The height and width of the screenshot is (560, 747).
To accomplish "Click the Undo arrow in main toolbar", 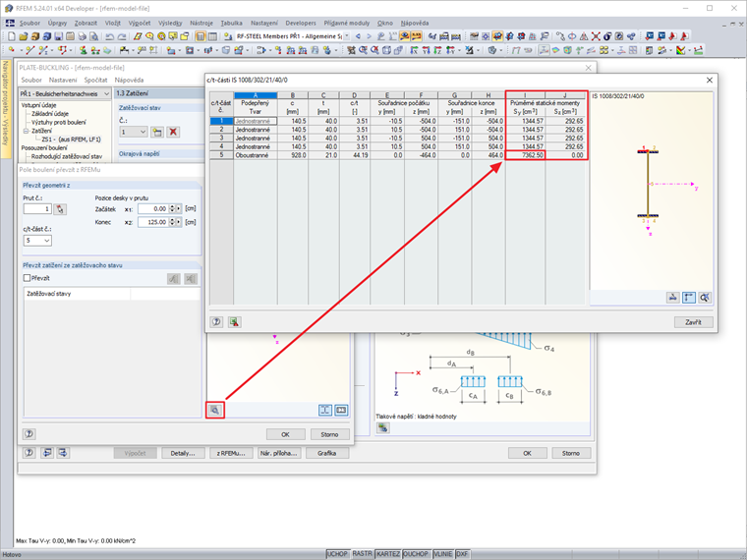I will tap(109, 36).
